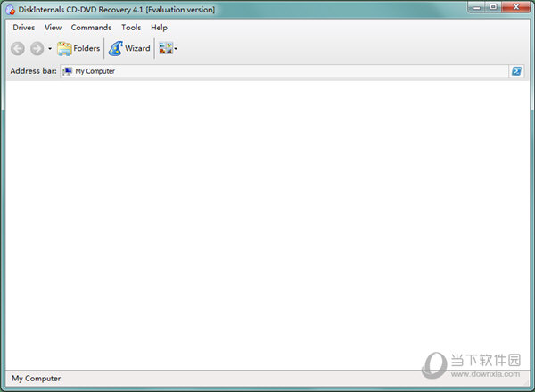This screenshot has height=392, width=535.
Task: Close the CD-DVD Recovery window
Action: 516,7
